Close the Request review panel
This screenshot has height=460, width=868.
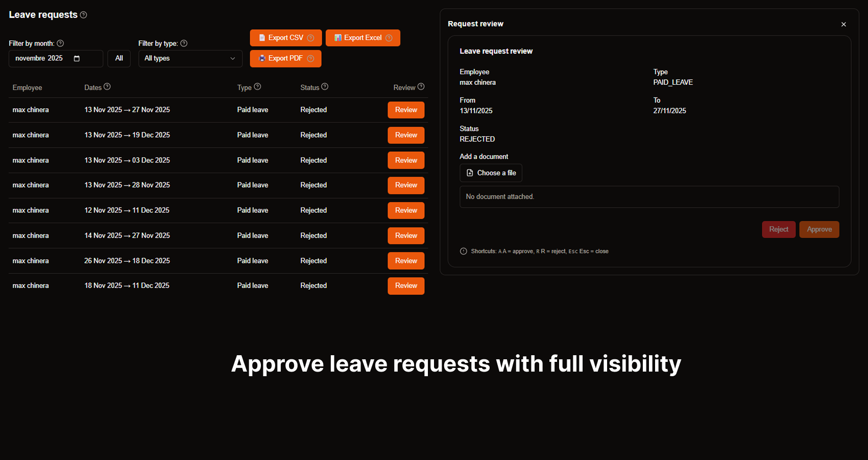(843, 24)
